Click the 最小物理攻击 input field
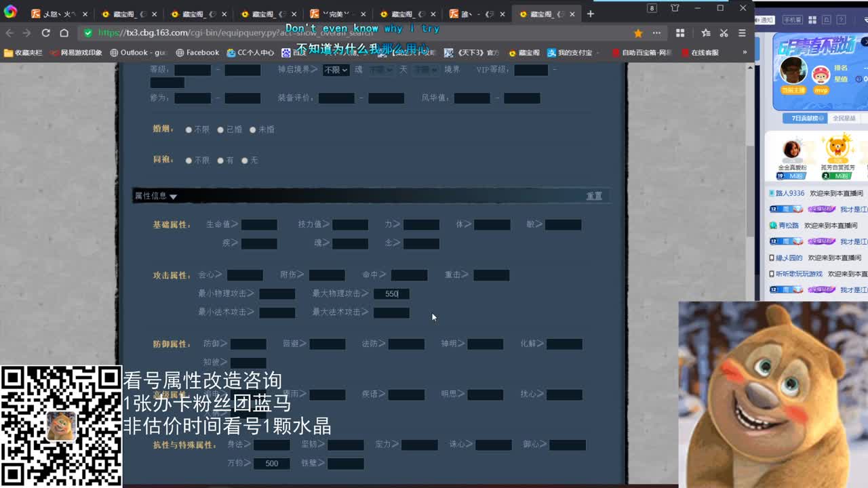The image size is (868, 488). [x=277, y=293]
